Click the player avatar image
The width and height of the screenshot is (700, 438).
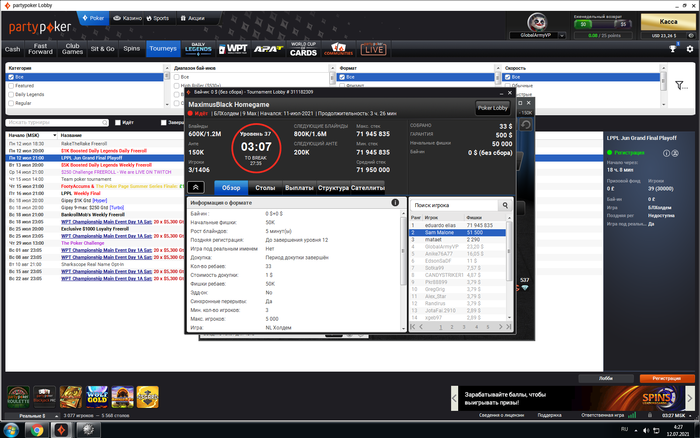coord(537,22)
